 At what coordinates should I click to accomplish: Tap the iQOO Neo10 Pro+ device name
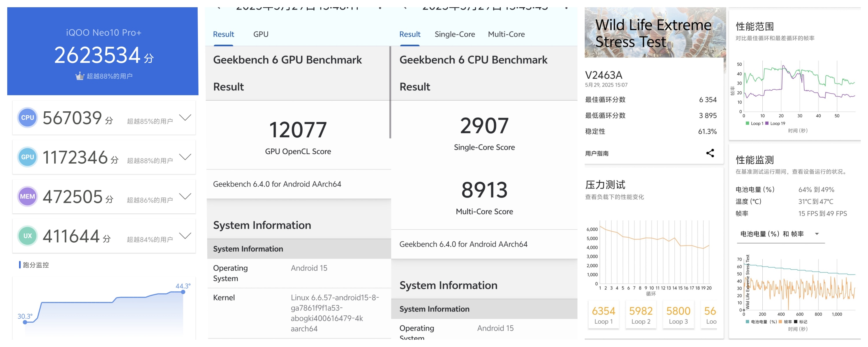click(x=104, y=33)
